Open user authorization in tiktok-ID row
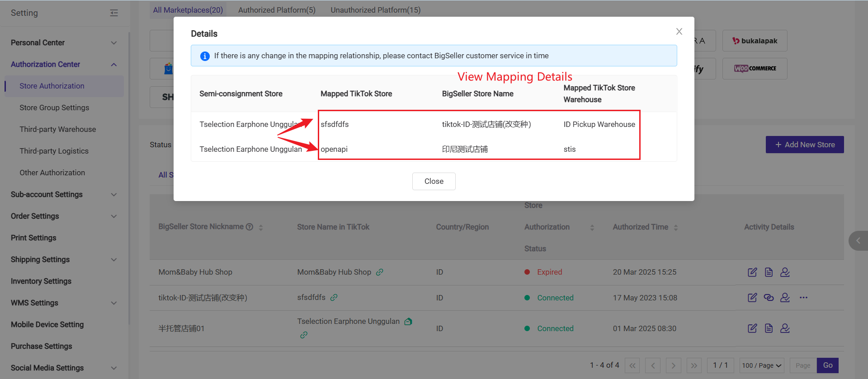 click(785, 297)
